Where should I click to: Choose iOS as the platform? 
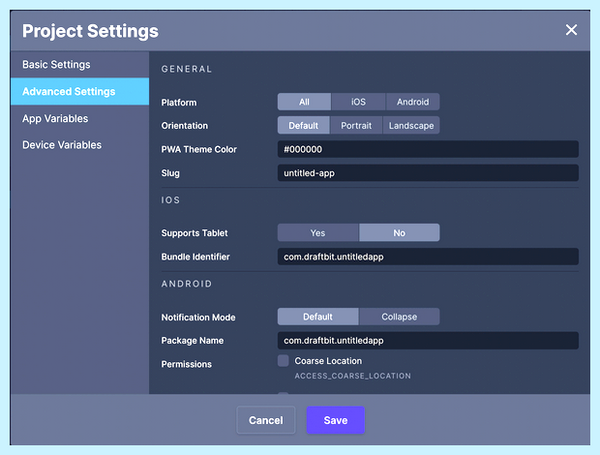tap(359, 102)
